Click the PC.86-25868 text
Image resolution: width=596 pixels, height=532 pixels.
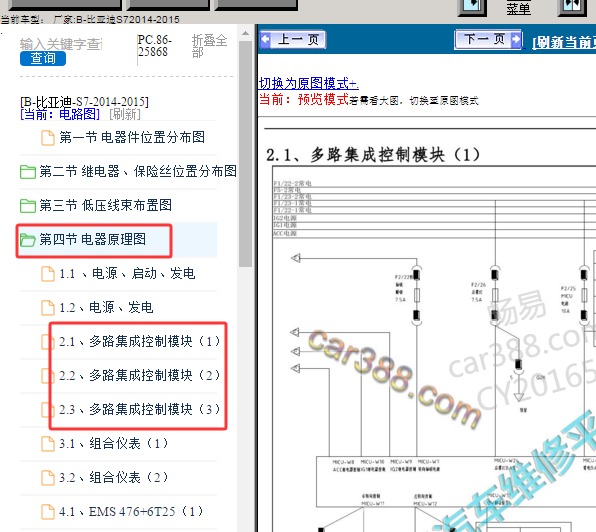[x=155, y=46]
